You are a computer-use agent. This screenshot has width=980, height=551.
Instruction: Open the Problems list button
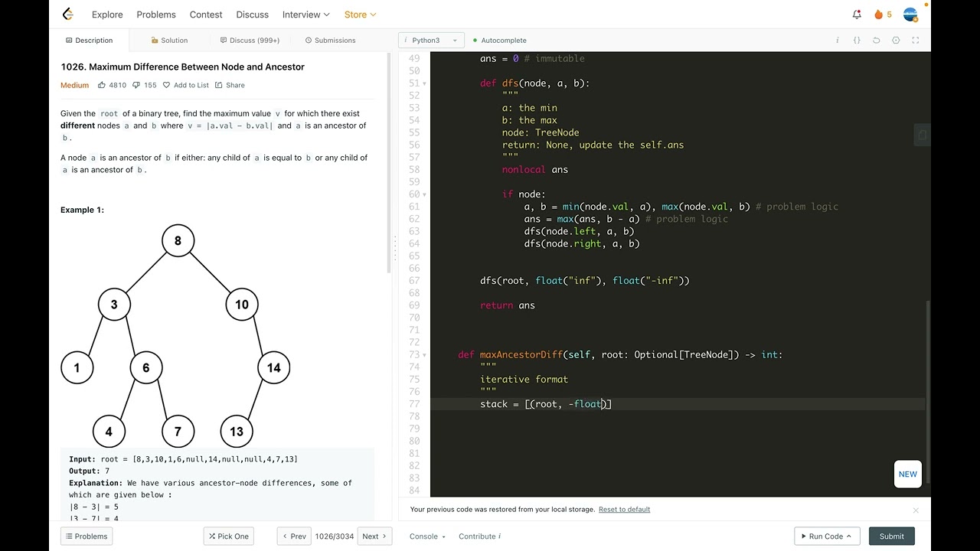point(87,536)
